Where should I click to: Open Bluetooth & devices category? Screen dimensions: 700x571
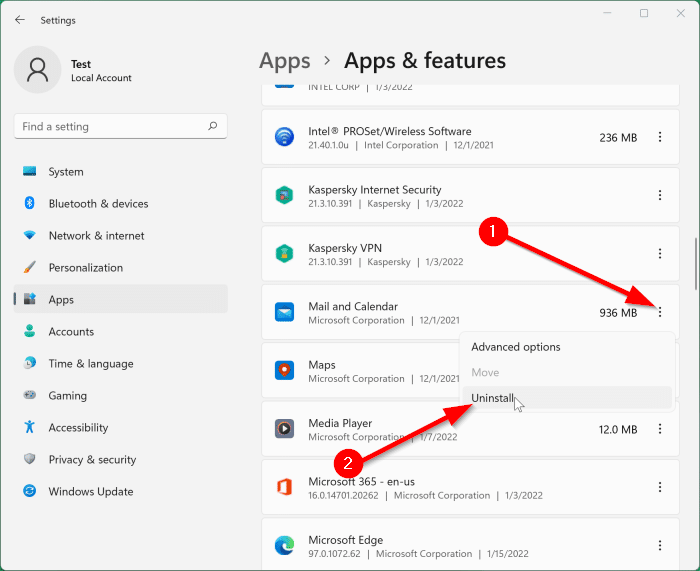coord(121,204)
